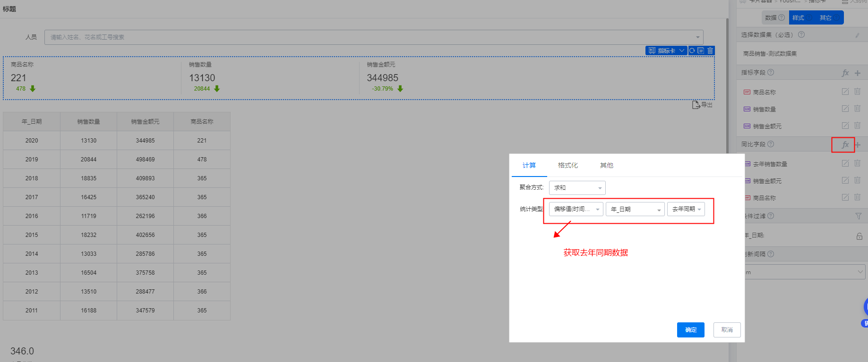Image resolution: width=868 pixels, height=362 pixels.
Task: Open the 年_日期 field dropdown in dialog
Action: [x=635, y=209]
